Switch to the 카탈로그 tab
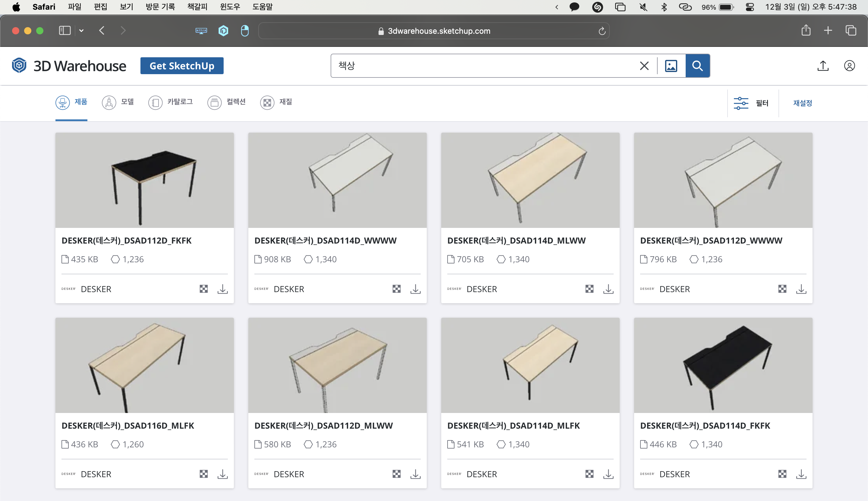Screen dimensions: 868x501 pyautogui.click(x=170, y=102)
